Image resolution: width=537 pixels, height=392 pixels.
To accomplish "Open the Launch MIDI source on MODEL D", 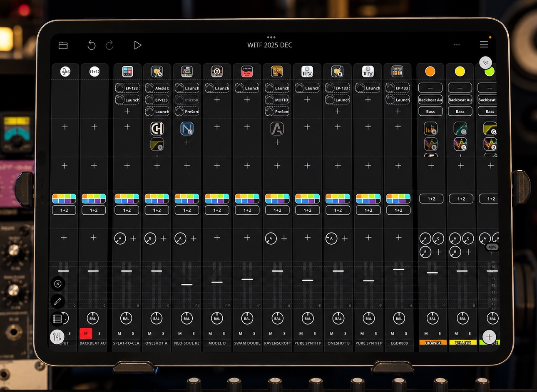I will [217, 88].
